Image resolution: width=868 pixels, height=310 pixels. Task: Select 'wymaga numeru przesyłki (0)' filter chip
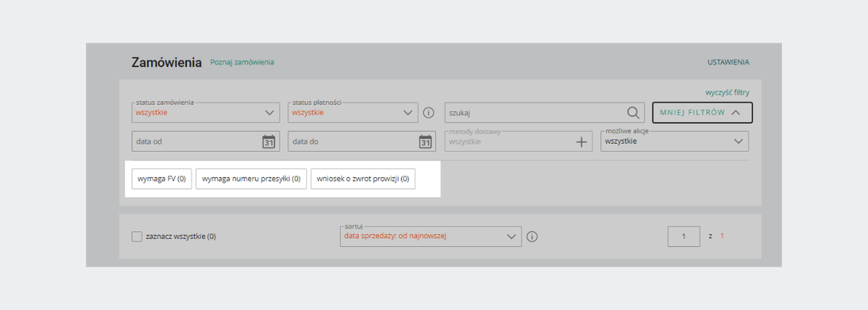[251, 178]
